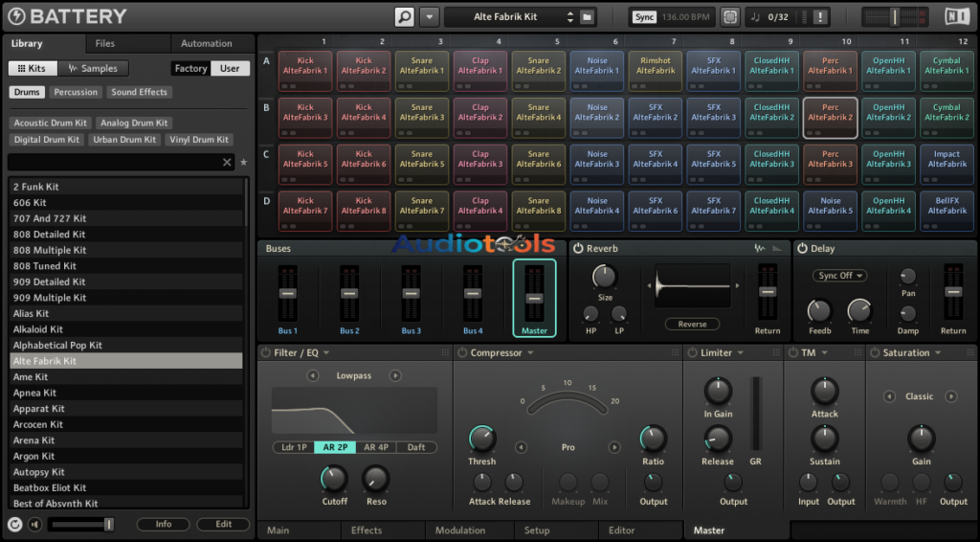980x542 pixels.
Task: Click the reverb Size knob
Action: coord(604,277)
